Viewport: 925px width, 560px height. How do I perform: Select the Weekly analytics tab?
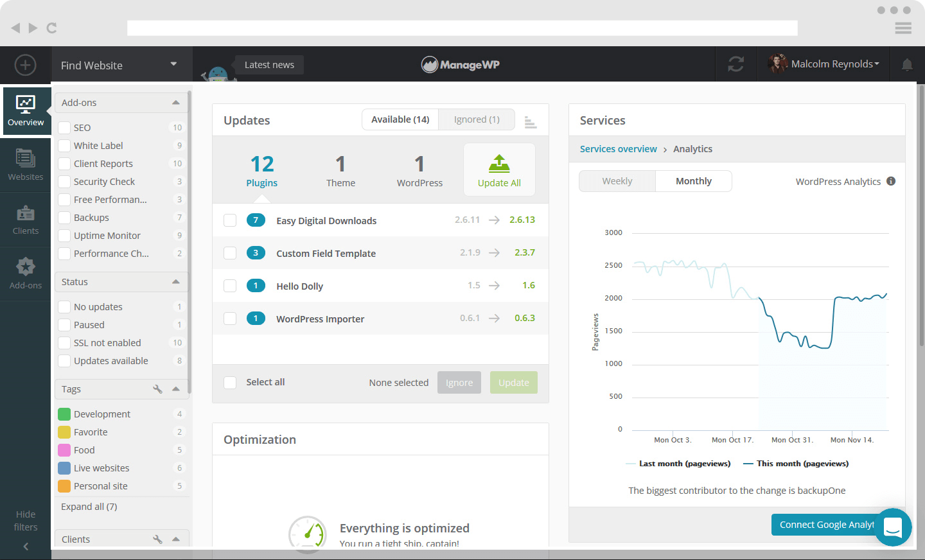[x=617, y=181]
